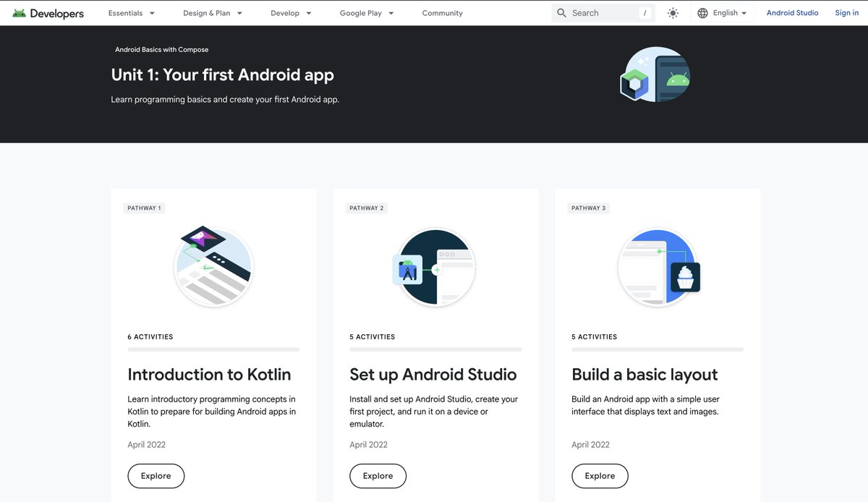
Task: Open the Unit 1 hero illustration
Action: 655,75
